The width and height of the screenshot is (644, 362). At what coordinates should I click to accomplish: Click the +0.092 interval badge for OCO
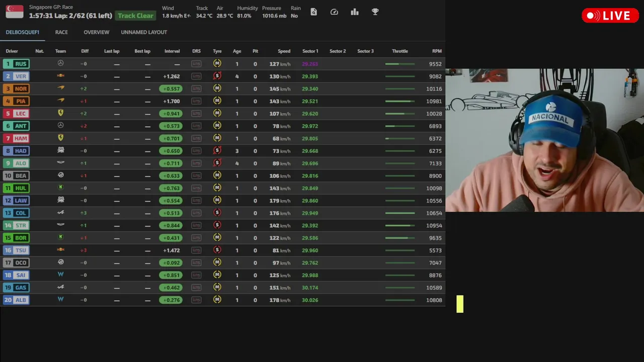(171, 262)
